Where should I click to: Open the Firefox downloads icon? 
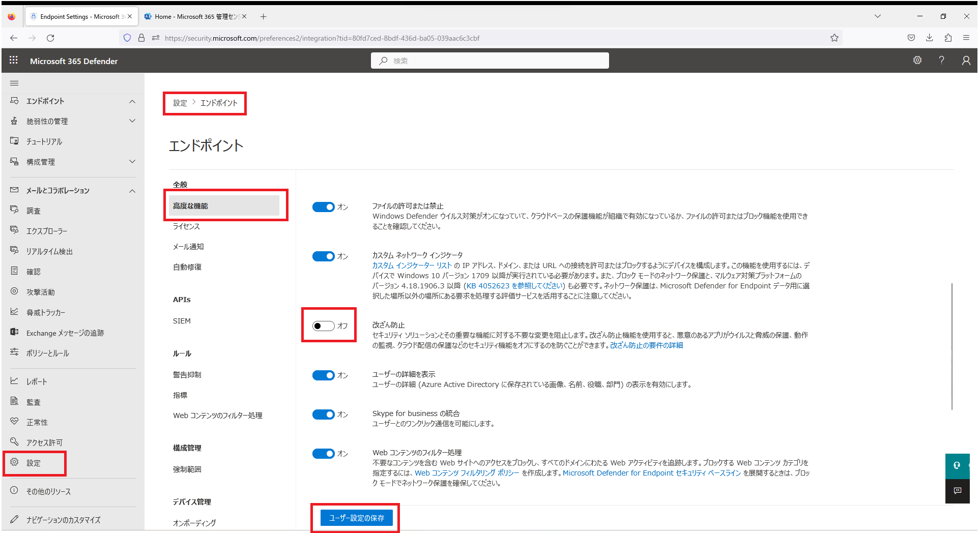(x=930, y=38)
